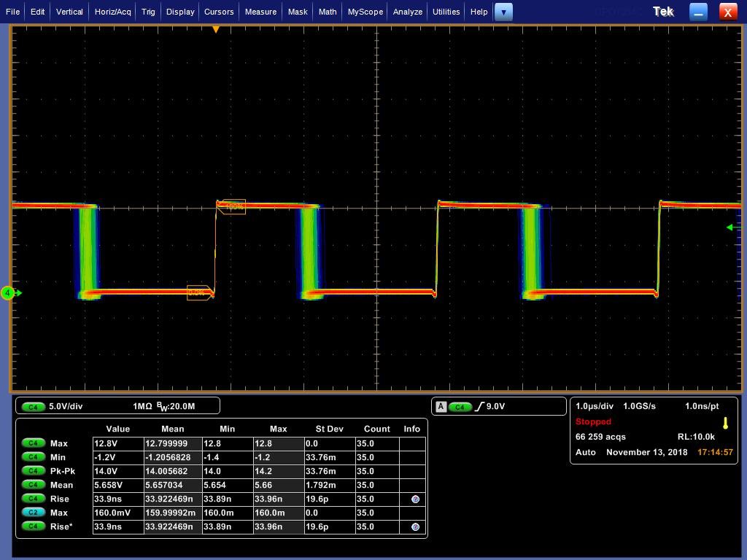Click the C4 badge of the Pk-Pk measurement
The height and width of the screenshot is (560, 747).
[x=33, y=471]
